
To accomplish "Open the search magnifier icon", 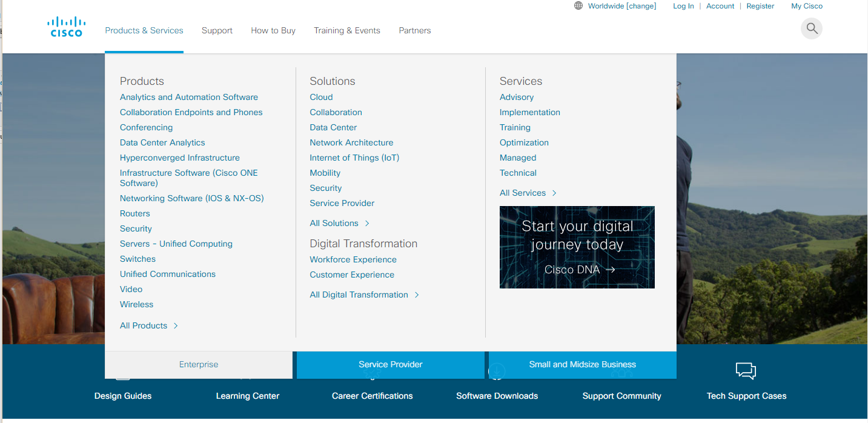I will tap(812, 28).
